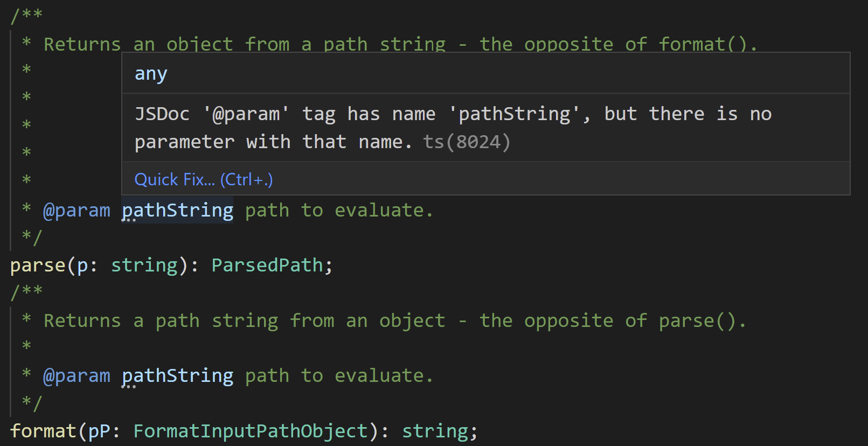Place cursor on format method name
This screenshot has width=868, height=446.
(43, 431)
